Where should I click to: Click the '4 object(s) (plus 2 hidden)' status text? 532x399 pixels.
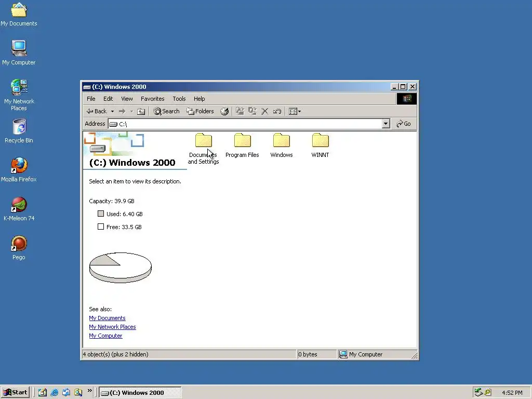pos(116,354)
